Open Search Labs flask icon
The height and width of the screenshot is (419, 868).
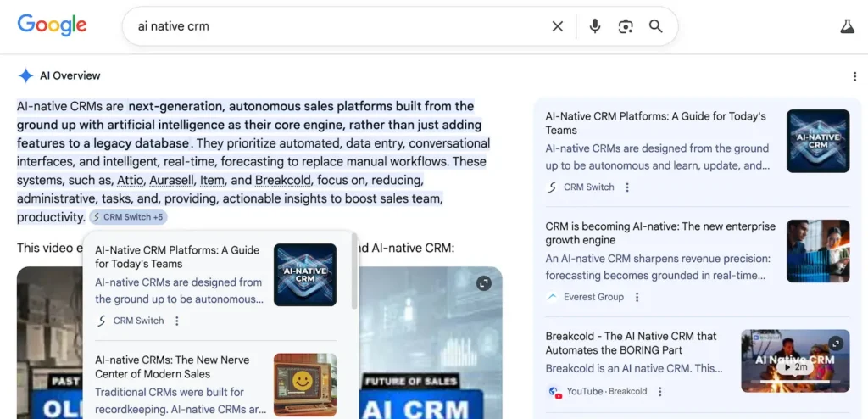point(847,26)
